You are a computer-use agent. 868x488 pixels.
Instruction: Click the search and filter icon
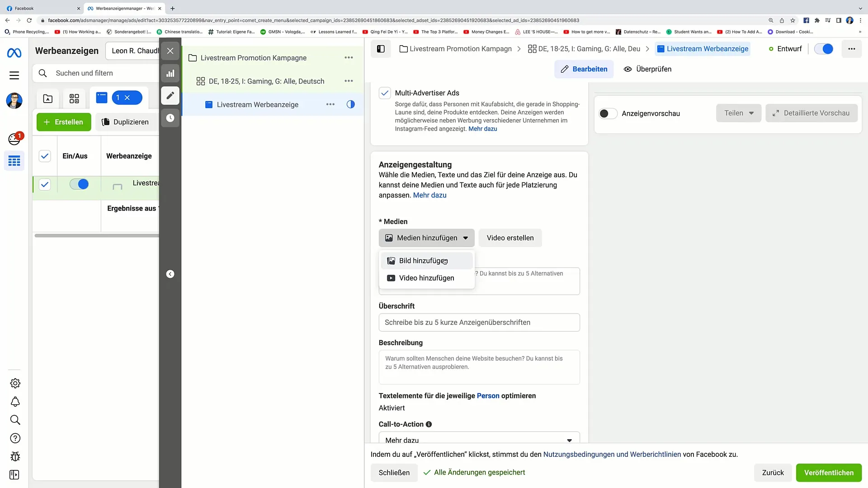click(43, 73)
